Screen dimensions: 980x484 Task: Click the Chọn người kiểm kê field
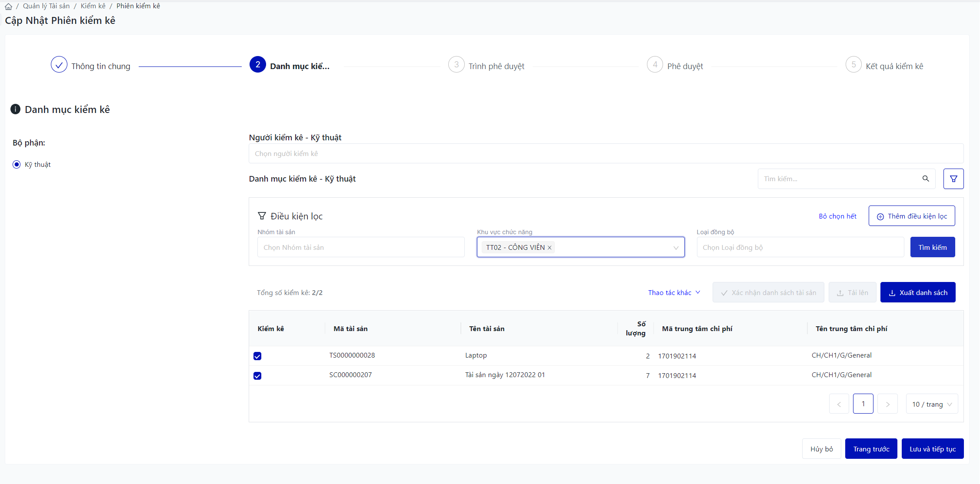coord(606,154)
